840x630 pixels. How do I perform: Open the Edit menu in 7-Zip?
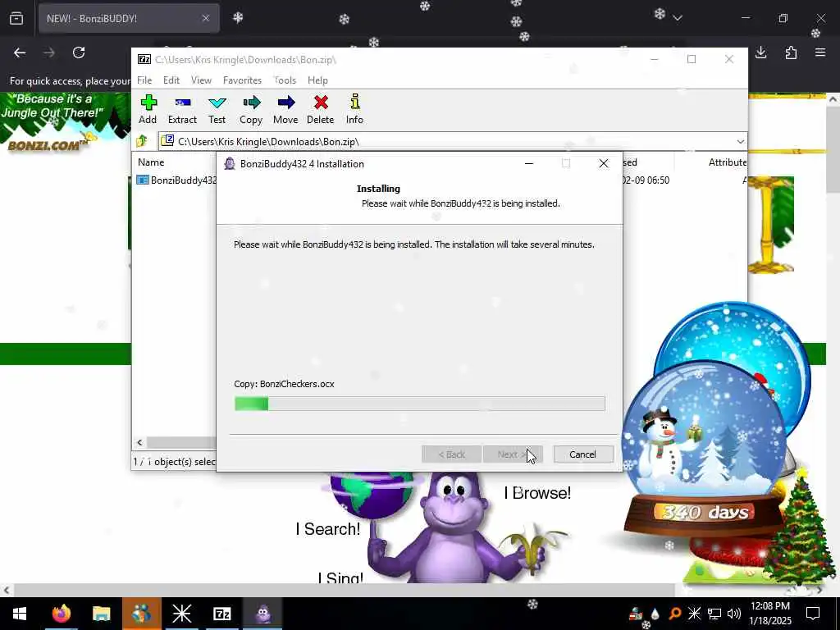point(171,80)
